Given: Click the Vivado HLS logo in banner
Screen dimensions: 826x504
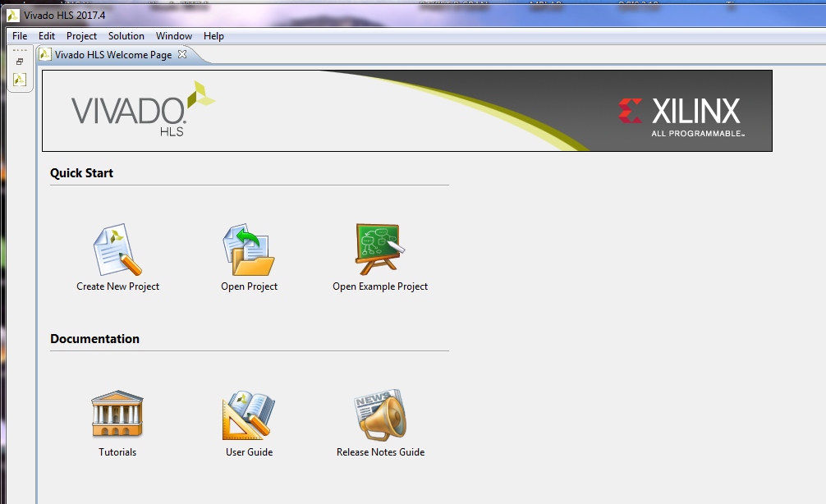Looking at the screenshot, I should pyautogui.click(x=144, y=109).
